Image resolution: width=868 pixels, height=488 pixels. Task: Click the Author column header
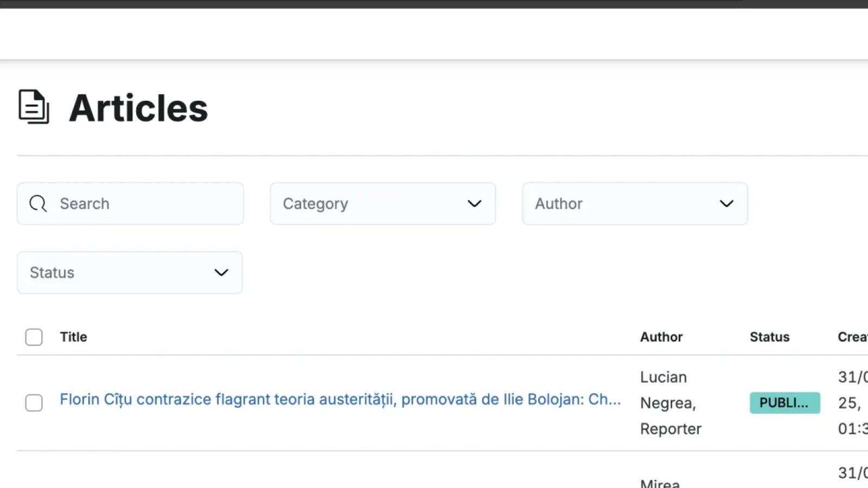tap(661, 337)
